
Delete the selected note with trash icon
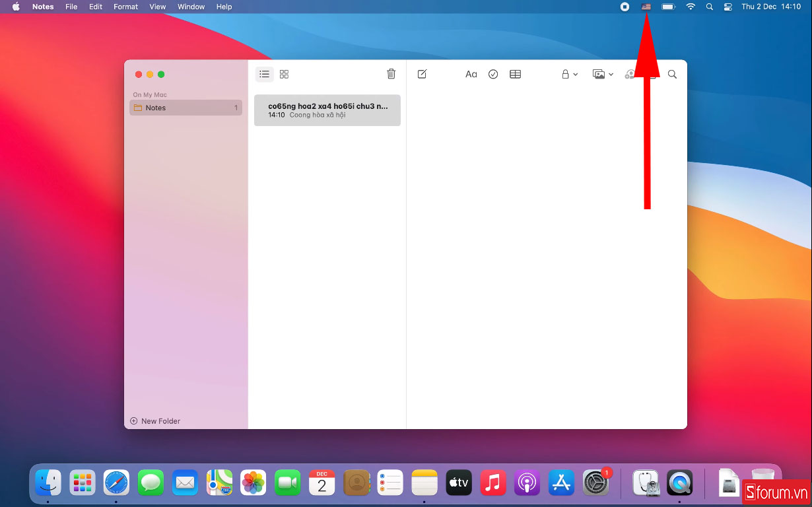click(391, 75)
